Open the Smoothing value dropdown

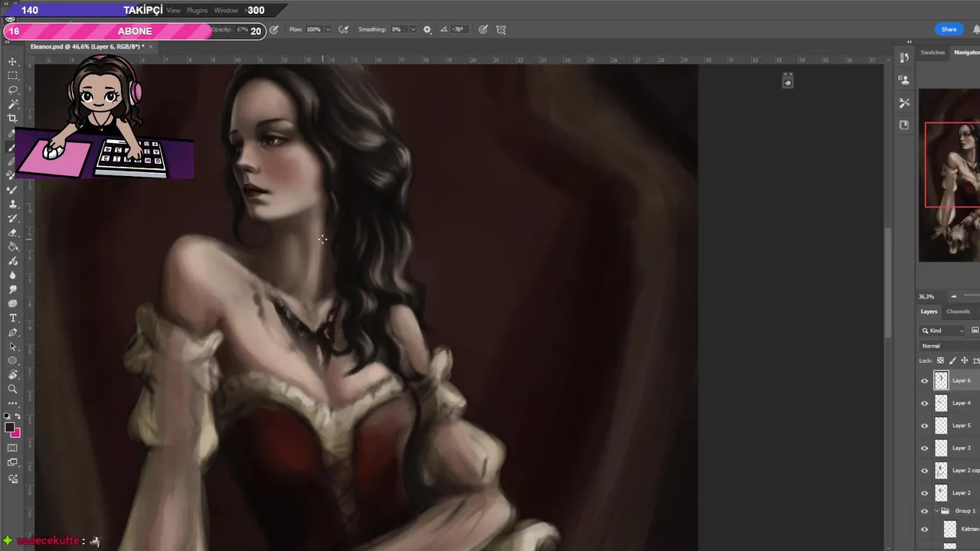coord(413,30)
